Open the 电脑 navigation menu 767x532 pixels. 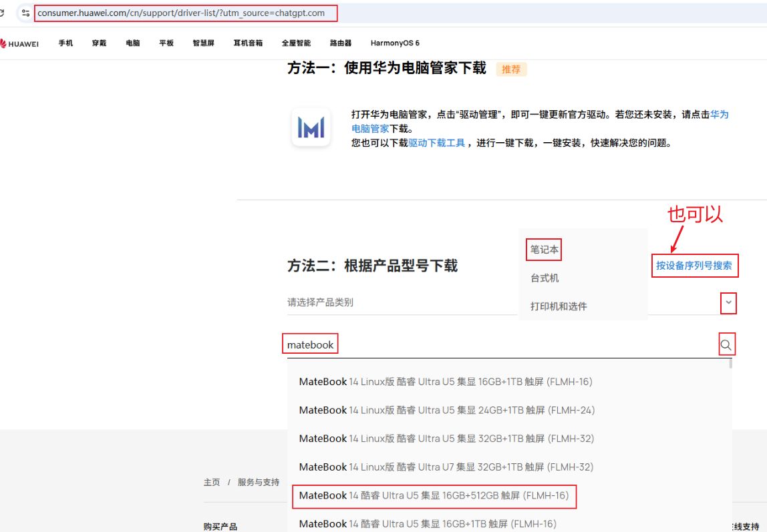pos(133,43)
